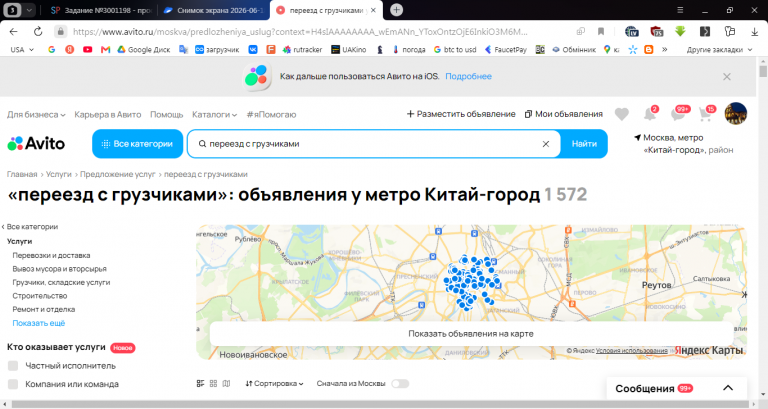Open USA bookmarks folder dropdown

click(x=22, y=49)
